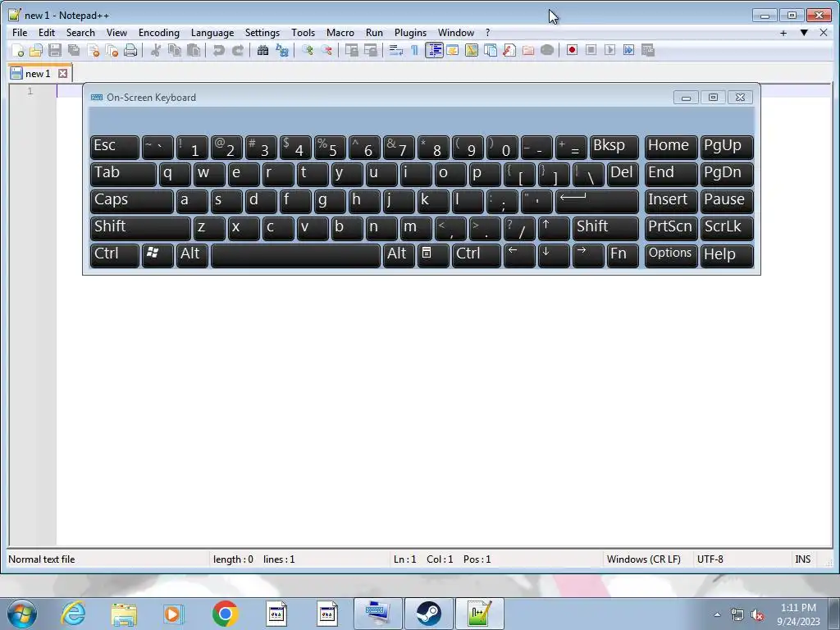This screenshot has height=630, width=840.
Task: Click the Save All toolbar icon
Action: [74, 50]
